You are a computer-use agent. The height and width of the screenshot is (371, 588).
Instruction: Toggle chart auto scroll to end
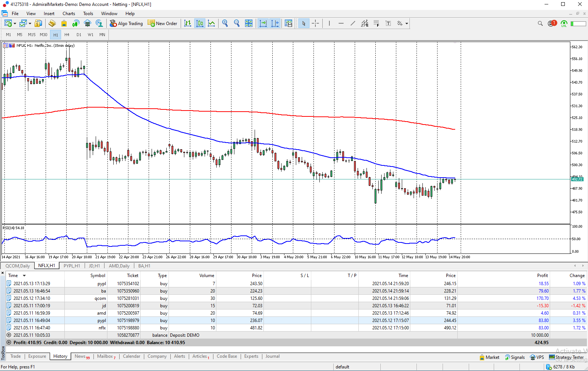coord(263,23)
